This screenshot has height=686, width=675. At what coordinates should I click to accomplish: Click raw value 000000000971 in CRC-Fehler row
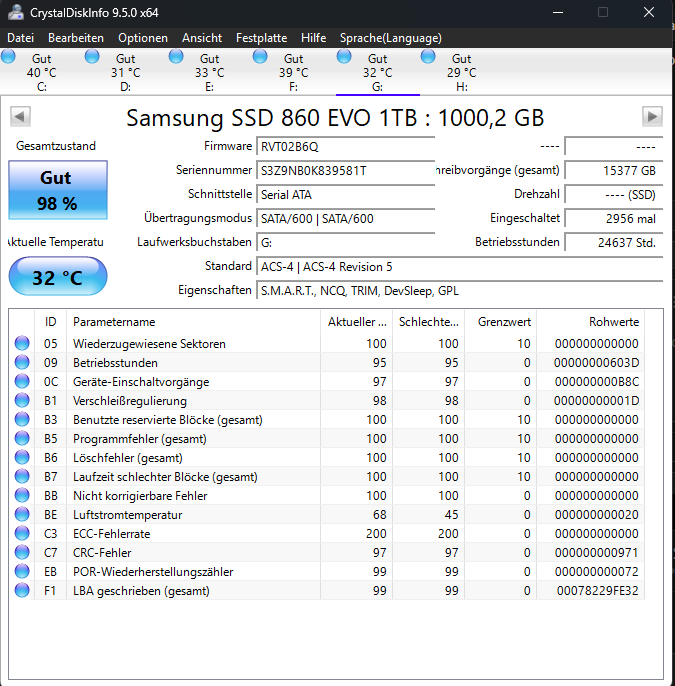pos(597,553)
